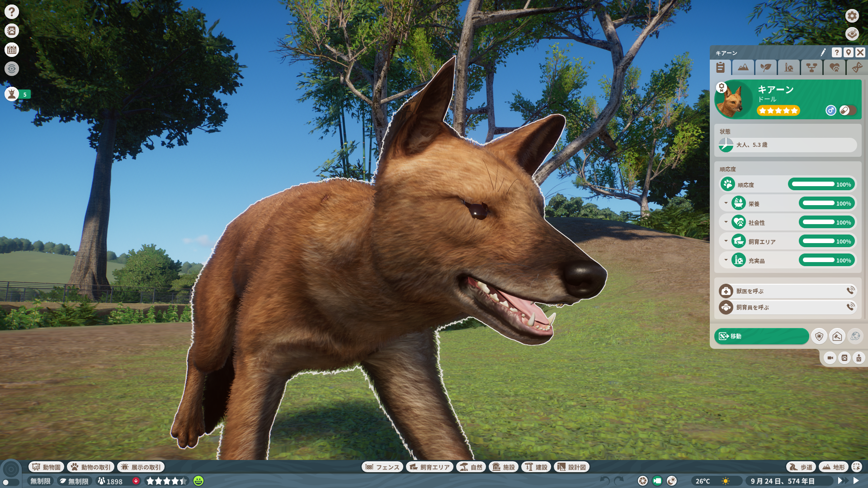This screenshot has width=868, height=488.
Task: Open the 歩道 paths menu
Action: [801, 467]
